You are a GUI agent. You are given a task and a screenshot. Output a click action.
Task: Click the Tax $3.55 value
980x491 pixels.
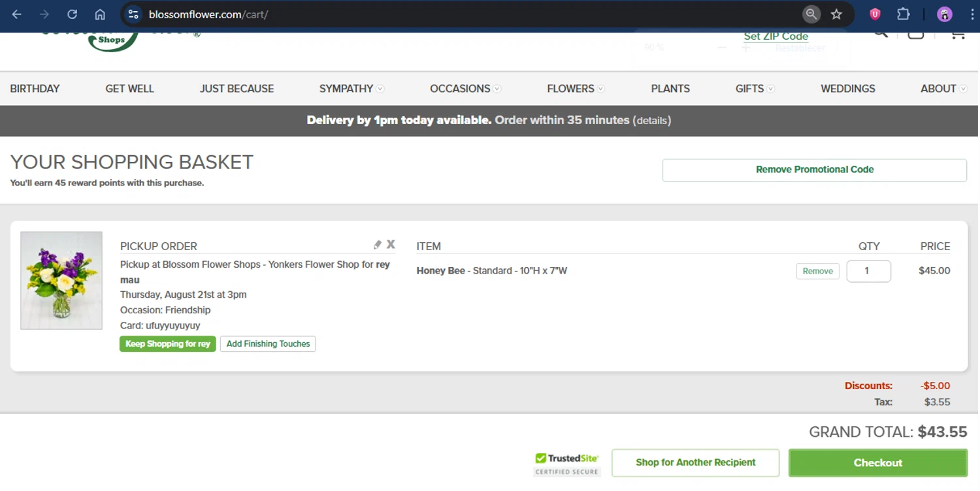[937, 402]
